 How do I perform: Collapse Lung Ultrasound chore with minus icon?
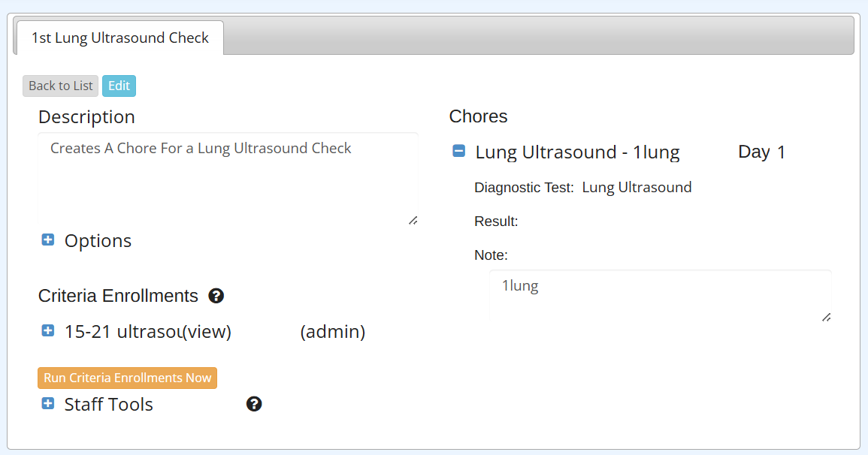[458, 152]
